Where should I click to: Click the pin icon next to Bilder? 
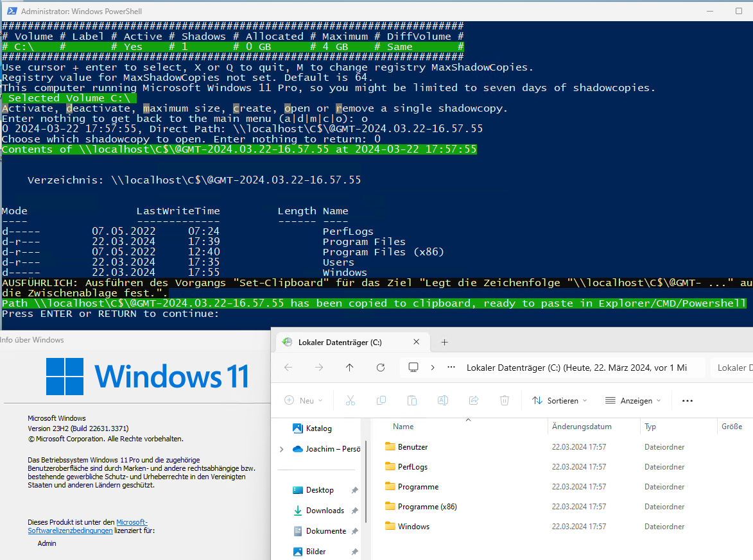(354, 552)
